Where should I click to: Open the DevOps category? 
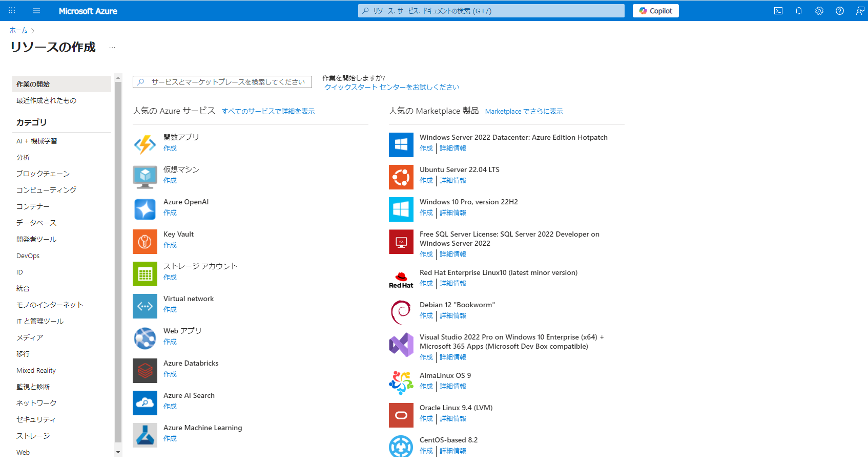(28, 256)
